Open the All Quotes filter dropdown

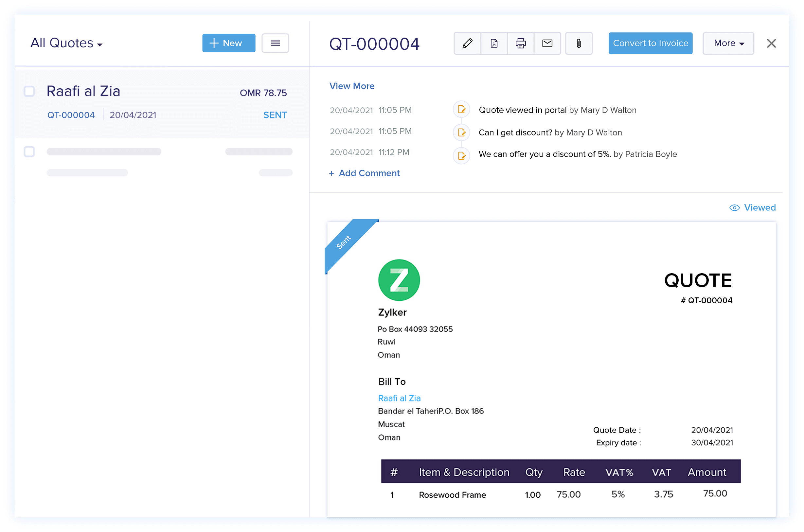pyautogui.click(x=66, y=43)
